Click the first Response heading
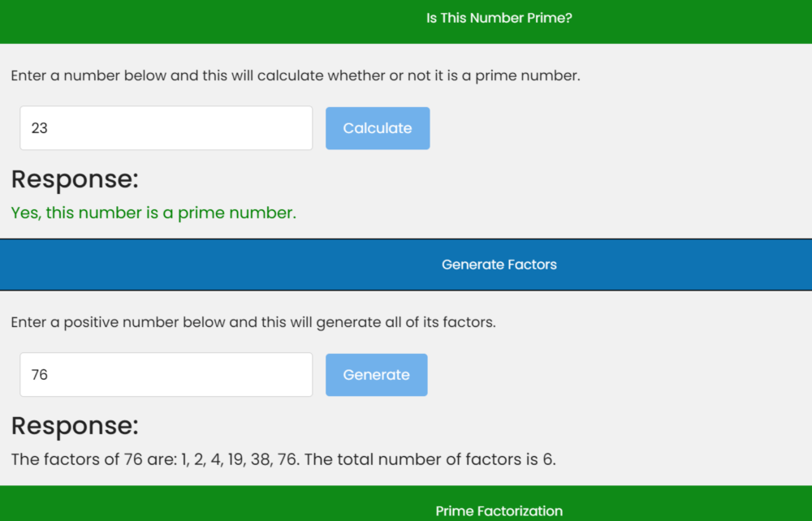Image resolution: width=812 pixels, height=521 pixels. pos(74,179)
